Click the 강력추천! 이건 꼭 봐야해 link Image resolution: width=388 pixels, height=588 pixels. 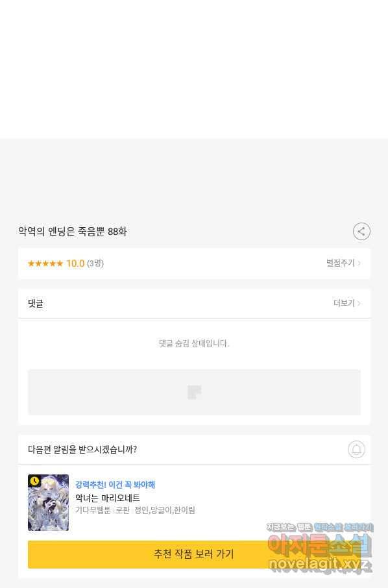[115, 485]
